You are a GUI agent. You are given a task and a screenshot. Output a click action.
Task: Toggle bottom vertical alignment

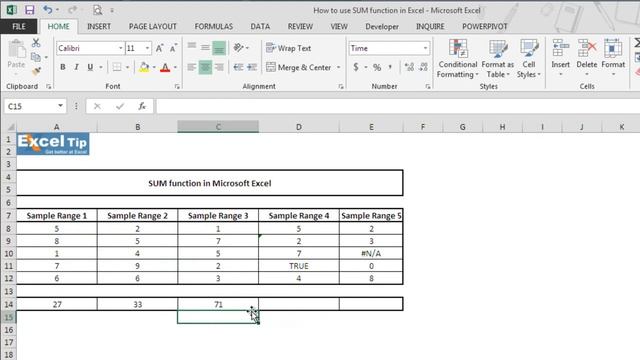219,48
